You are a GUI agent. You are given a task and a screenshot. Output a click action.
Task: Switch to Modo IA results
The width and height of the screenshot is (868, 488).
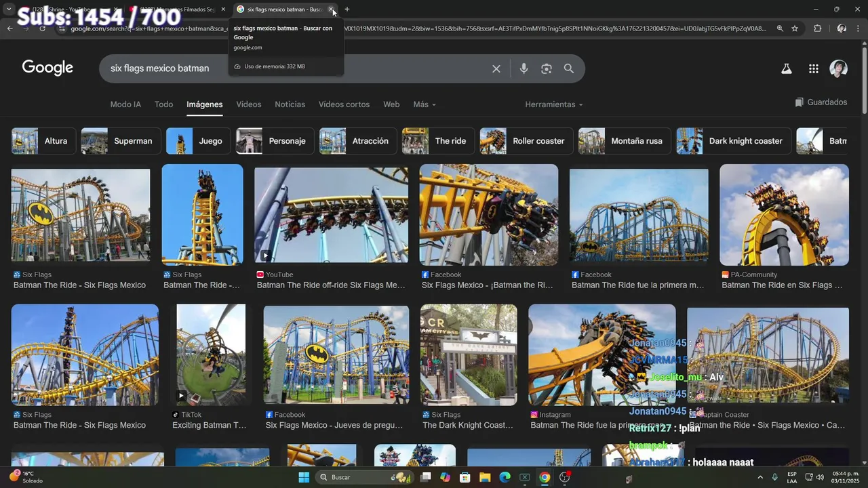click(x=125, y=104)
